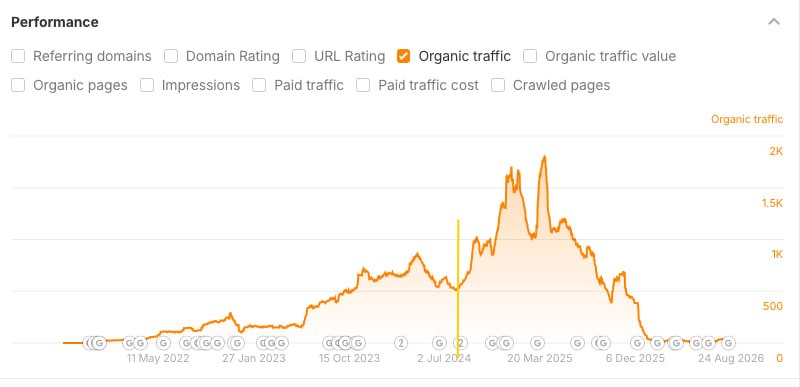Enable the Referring domains checkbox
The height and width of the screenshot is (387, 800).
pyautogui.click(x=18, y=56)
